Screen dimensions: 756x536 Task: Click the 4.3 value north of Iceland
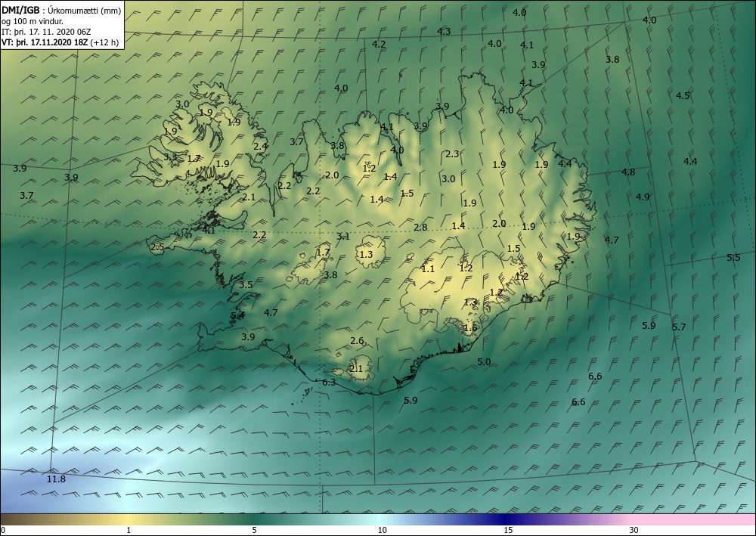(444, 31)
